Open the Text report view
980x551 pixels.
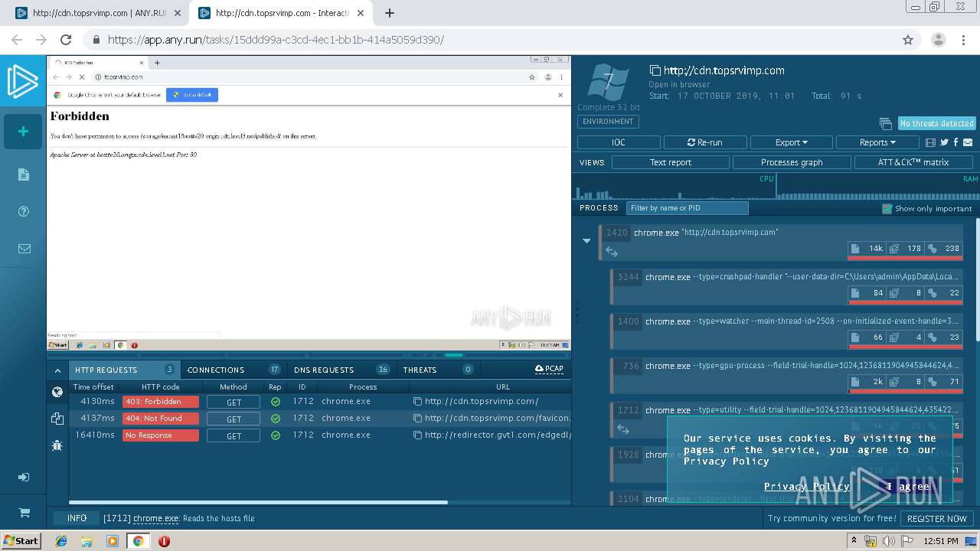670,162
